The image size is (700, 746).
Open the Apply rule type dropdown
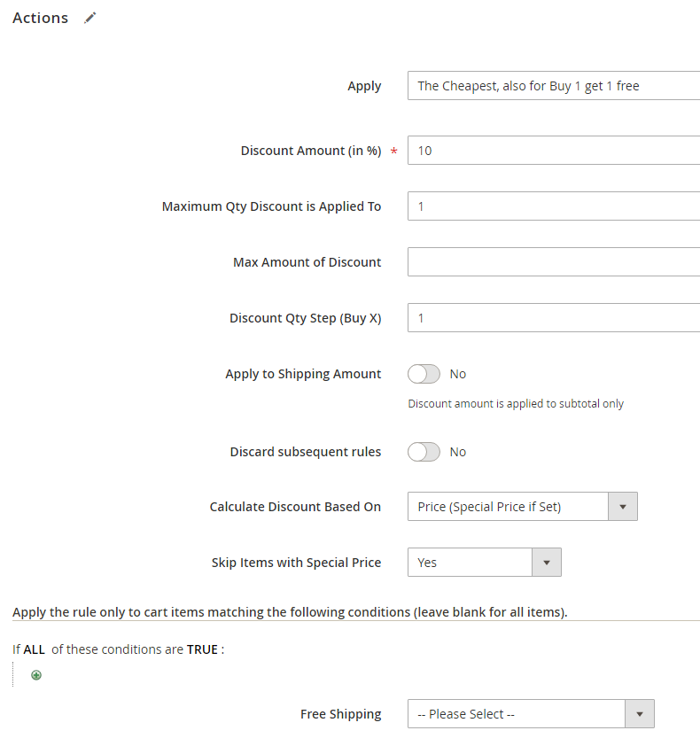tap(553, 86)
